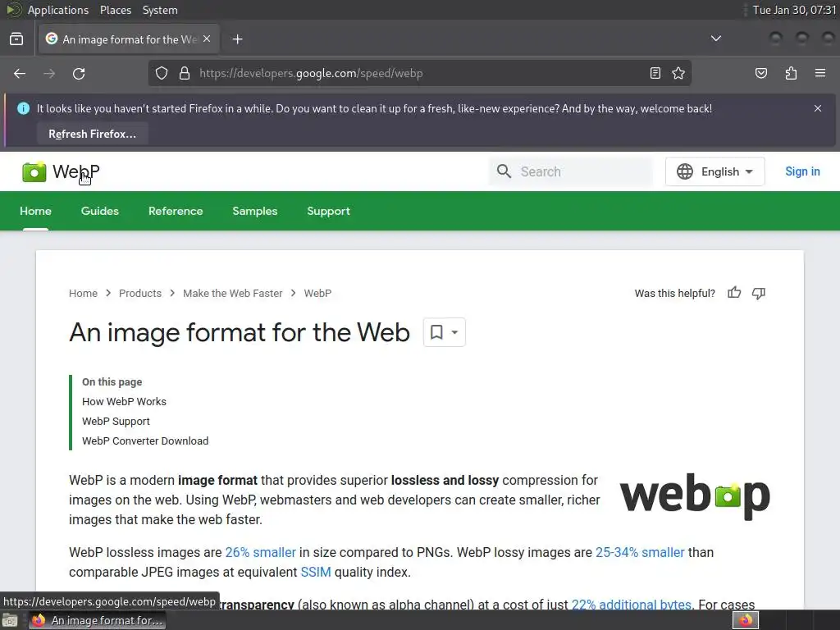
Task: Jump to WebP Converter Download section
Action: (x=145, y=441)
